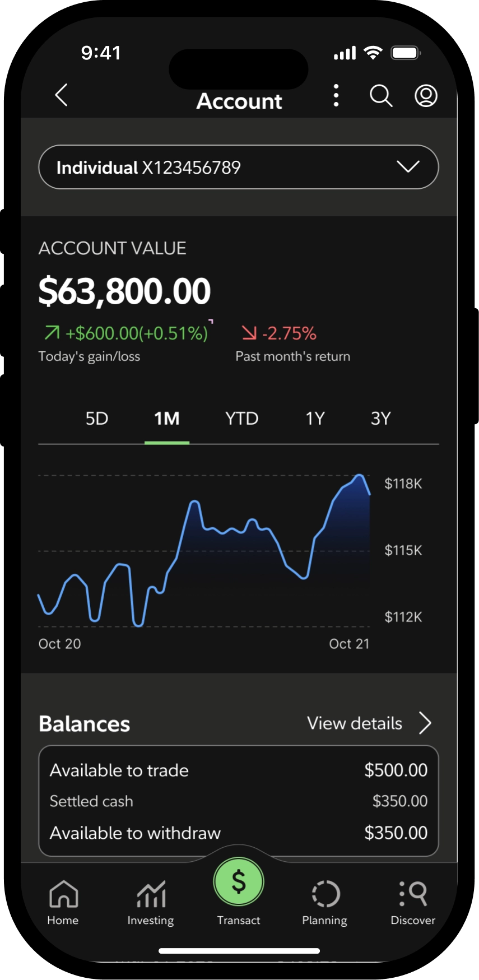Tap the Available to withdraw balance row
This screenshot has height=980, width=479.
(239, 833)
